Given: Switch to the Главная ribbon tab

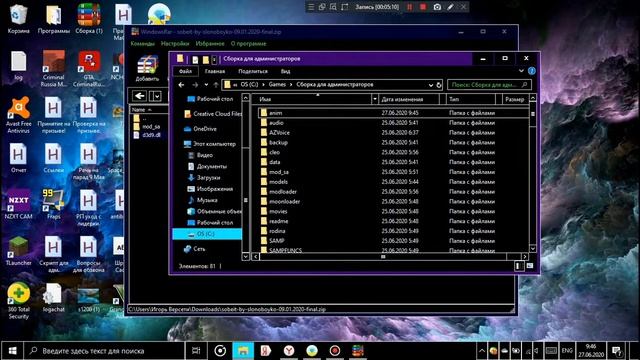Looking at the screenshot, I should point(215,71).
